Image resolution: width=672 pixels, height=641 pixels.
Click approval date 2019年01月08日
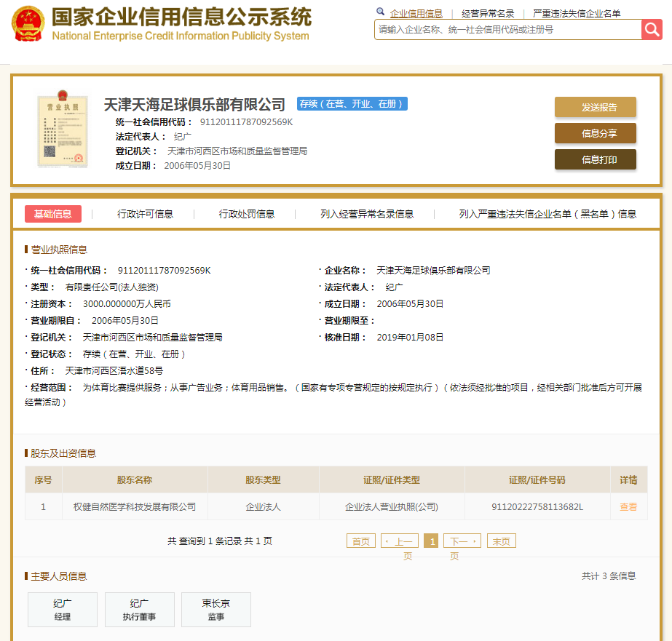tap(410, 337)
